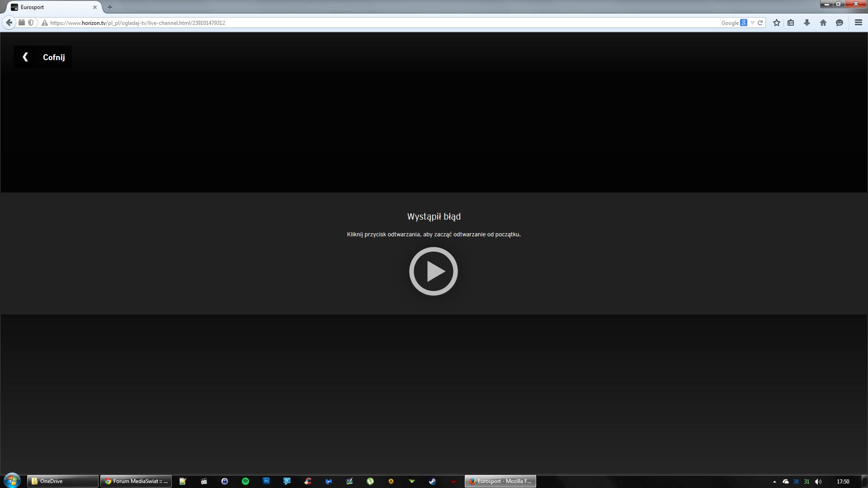868x488 pixels.
Task: Switch to Forum MediaSwiat Chrome taskbar window
Action: pos(136,481)
